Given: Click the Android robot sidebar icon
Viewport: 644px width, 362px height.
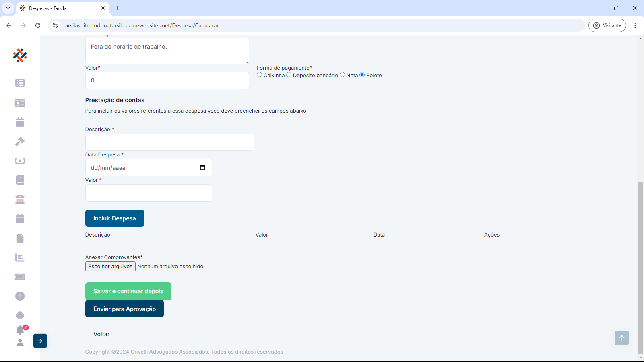Looking at the screenshot, I should click(x=20, y=315).
